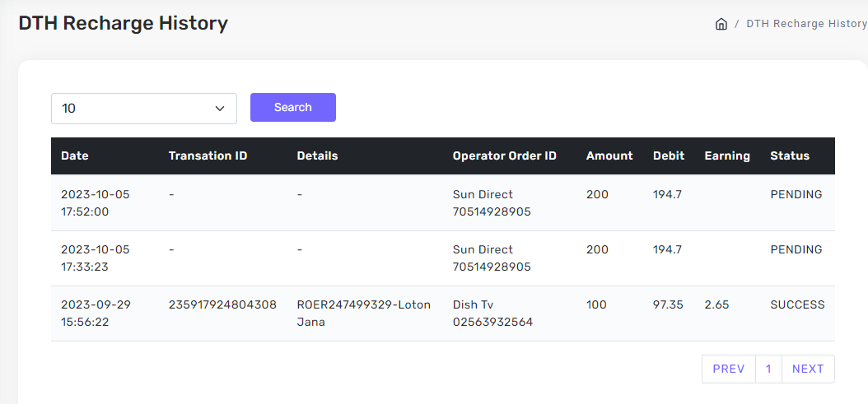Screen dimensions: 868x404
Task: Click the Transation ID column header
Action: 208,156
